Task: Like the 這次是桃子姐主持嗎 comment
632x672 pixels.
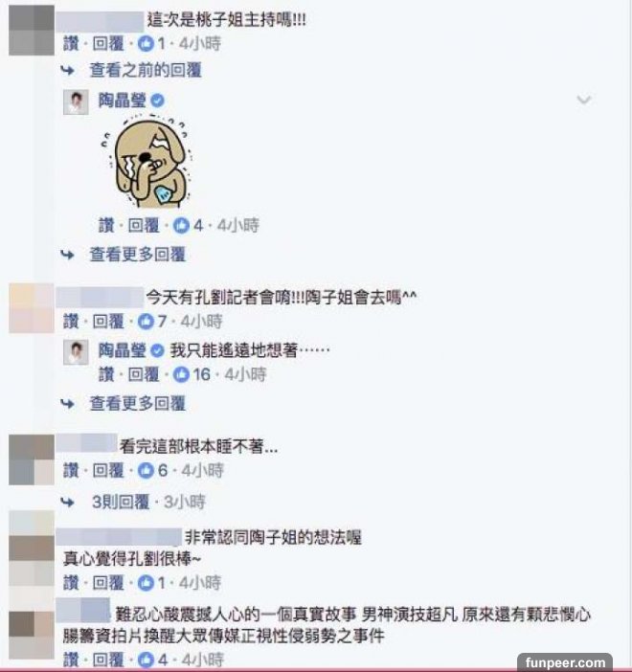Action: click(71, 43)
